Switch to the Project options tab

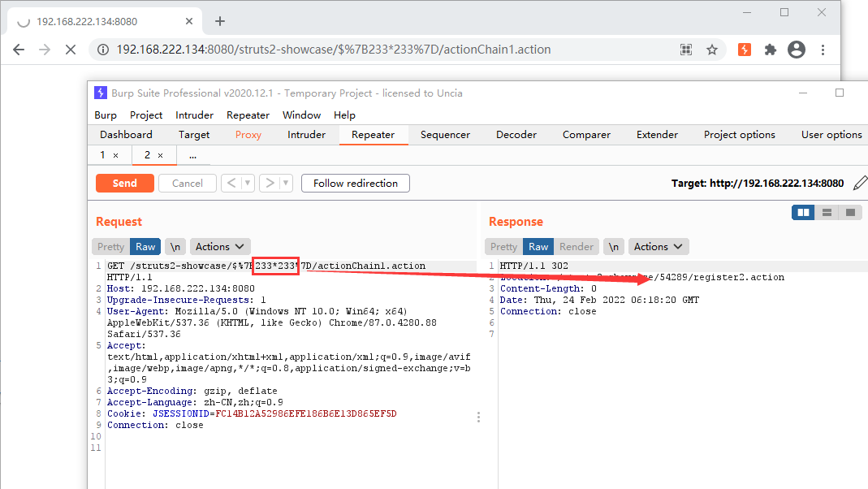[740, 135]
